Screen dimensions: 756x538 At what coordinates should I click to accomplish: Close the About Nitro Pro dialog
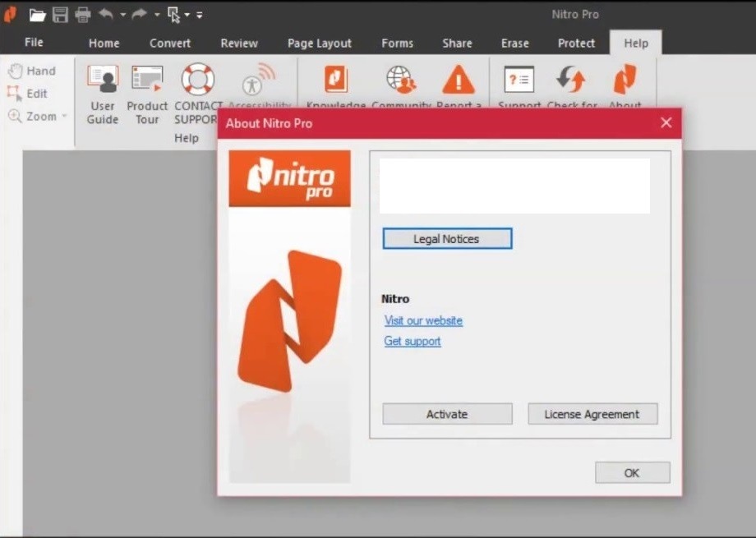tap(666, 122)
